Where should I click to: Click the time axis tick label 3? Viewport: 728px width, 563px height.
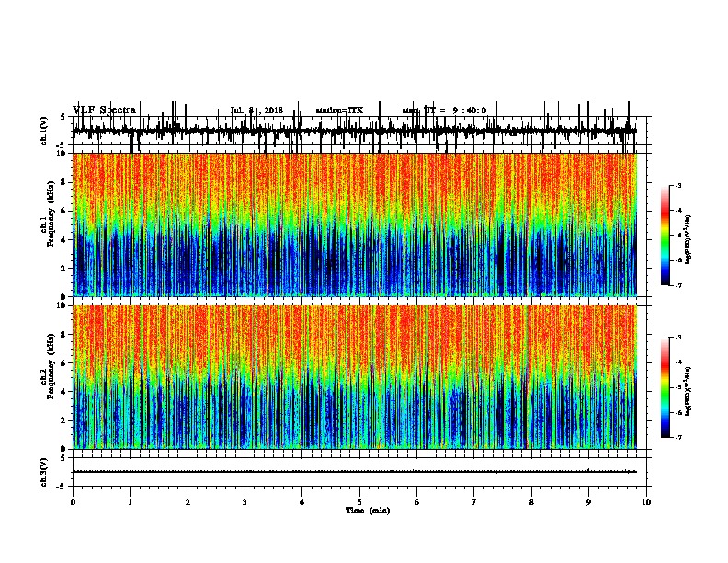(x=245, y=501)
